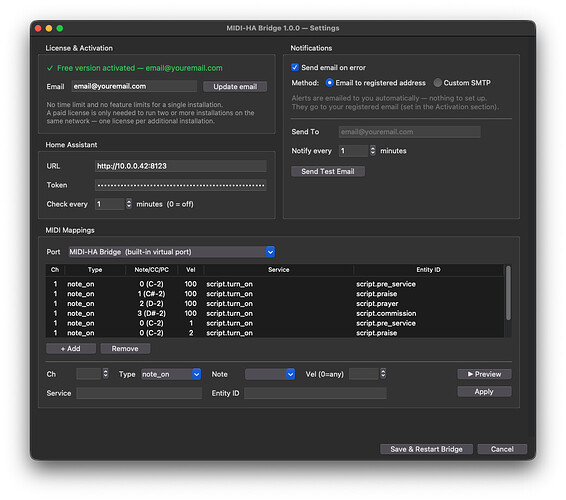Click the green zoom window button

point(60,28)
